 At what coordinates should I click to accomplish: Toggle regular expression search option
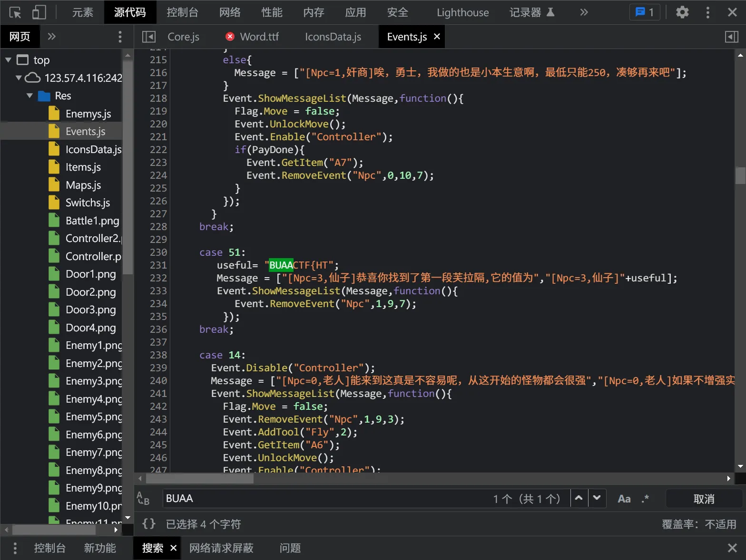click(645, 499)
